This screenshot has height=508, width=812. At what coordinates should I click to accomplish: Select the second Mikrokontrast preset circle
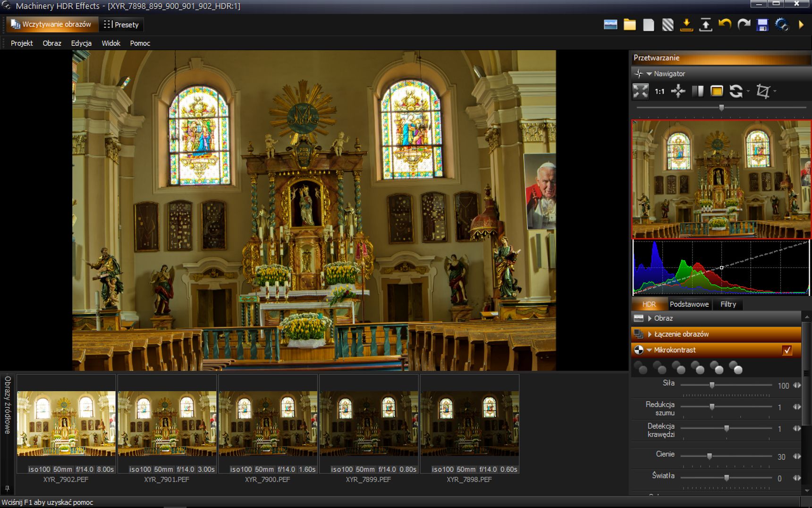pos(660,368)
